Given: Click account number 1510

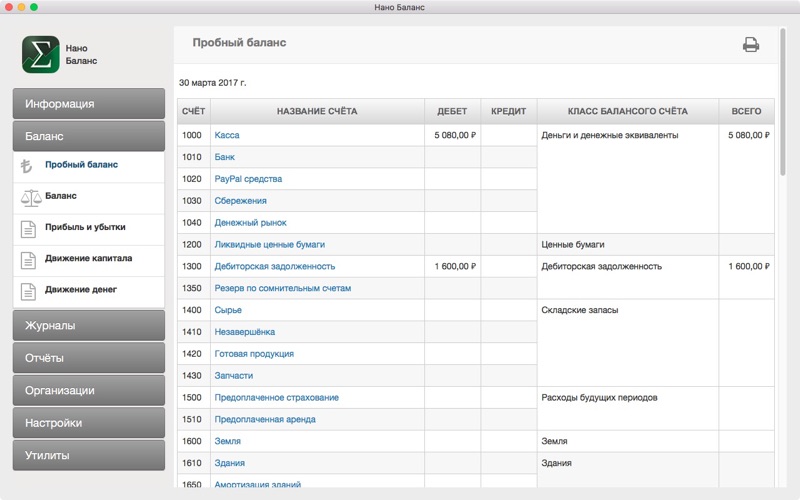Looking at the screenshot, I should (191, 419).
